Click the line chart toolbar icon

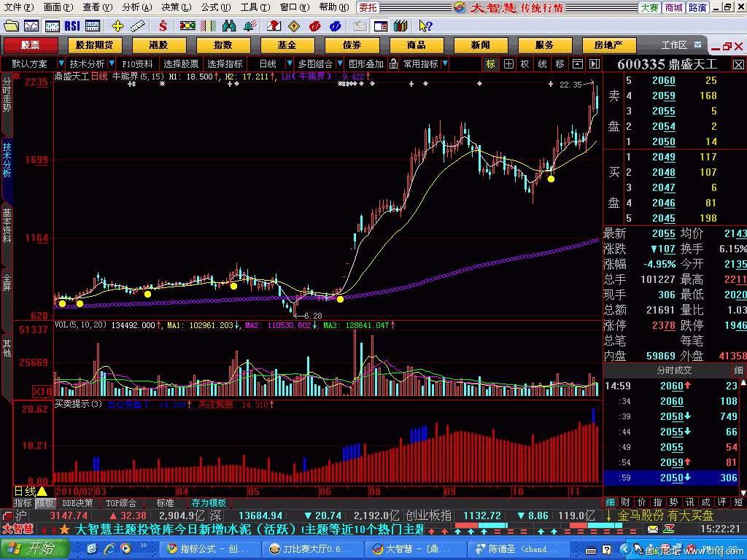[x=31, y=26]
